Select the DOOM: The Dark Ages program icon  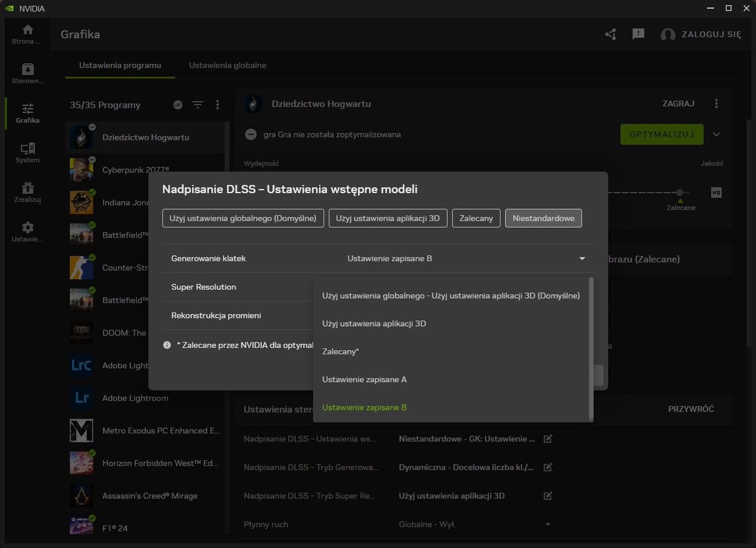82,332
